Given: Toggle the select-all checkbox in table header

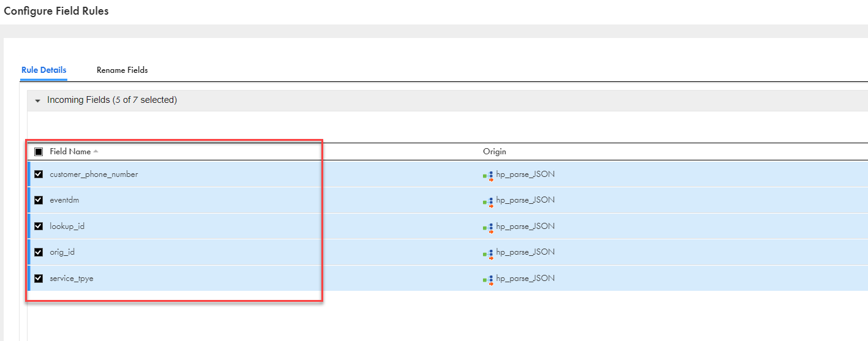Looking at the screenshot, I should [x=39, y=152].
